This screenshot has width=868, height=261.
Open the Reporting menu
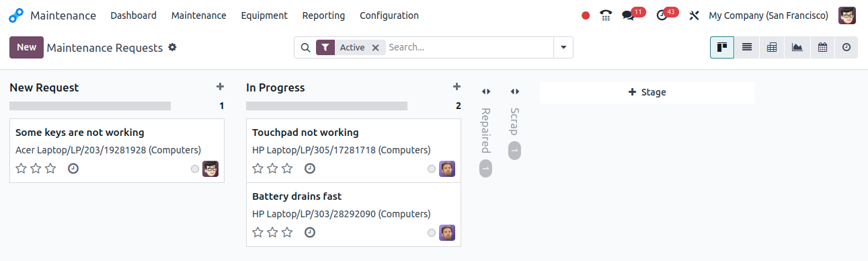[x=323, y=15]
